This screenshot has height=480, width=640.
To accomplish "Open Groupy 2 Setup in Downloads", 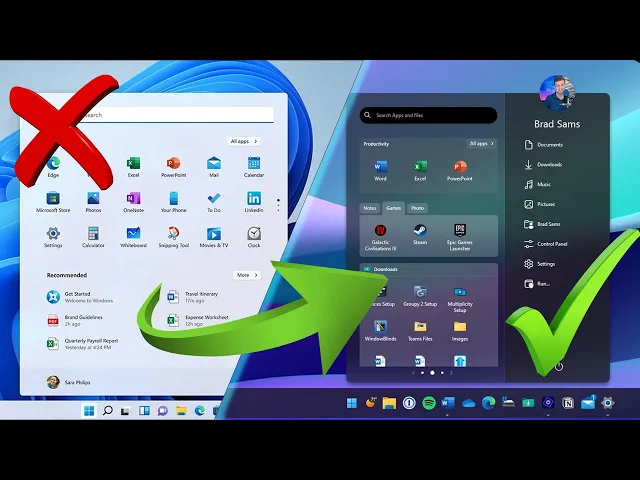I will (x=420, y=296).
